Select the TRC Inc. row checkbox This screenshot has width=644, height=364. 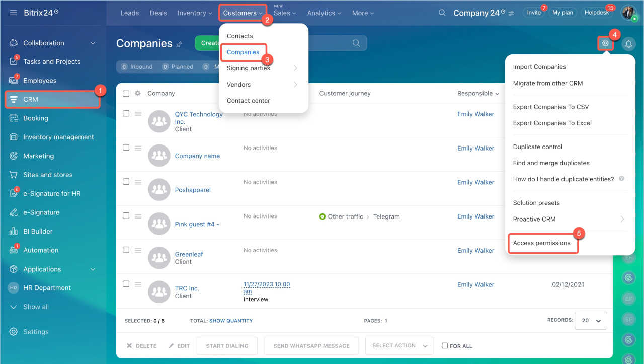click(x=126, y=284)
